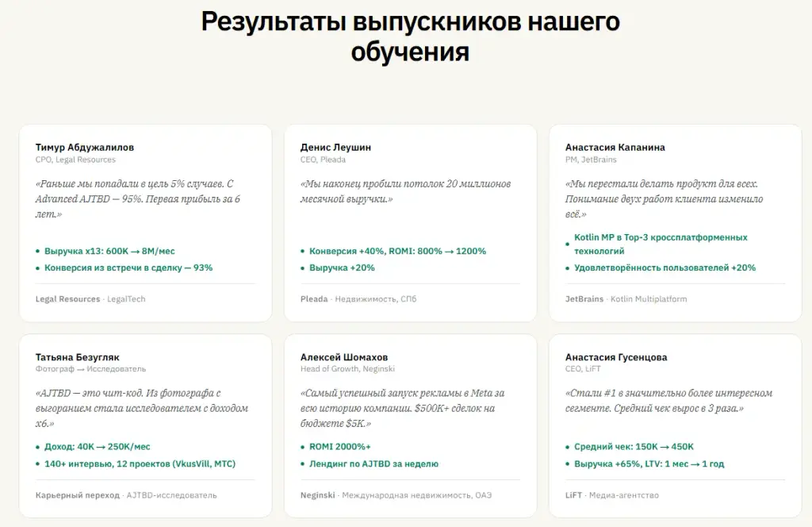812x527 pixels.
Task: Select the name Татьяна Безугляк
Action: click(x=77, y=357)
